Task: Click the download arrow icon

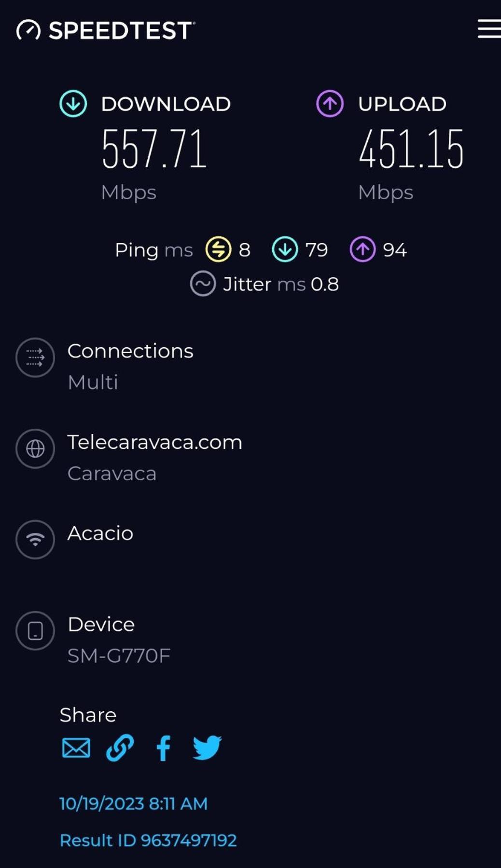Action: (73, 104)
